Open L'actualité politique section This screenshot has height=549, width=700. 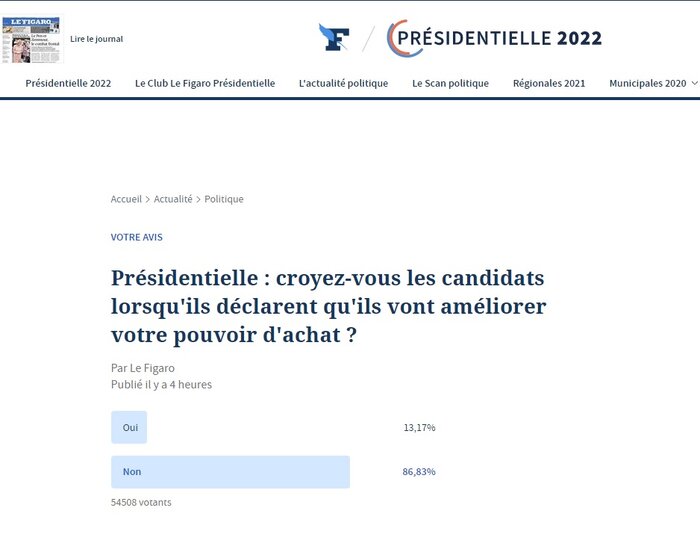pos(343,83)
